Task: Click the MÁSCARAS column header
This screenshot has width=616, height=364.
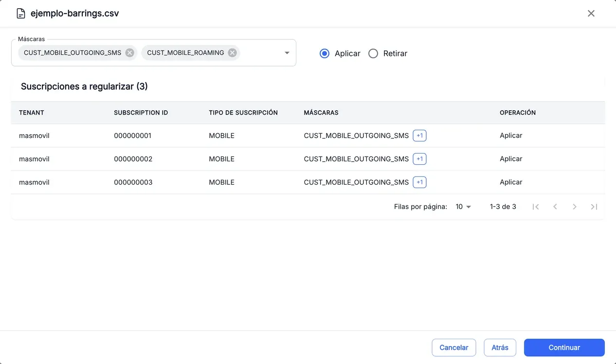Action: tap(321, 113)
